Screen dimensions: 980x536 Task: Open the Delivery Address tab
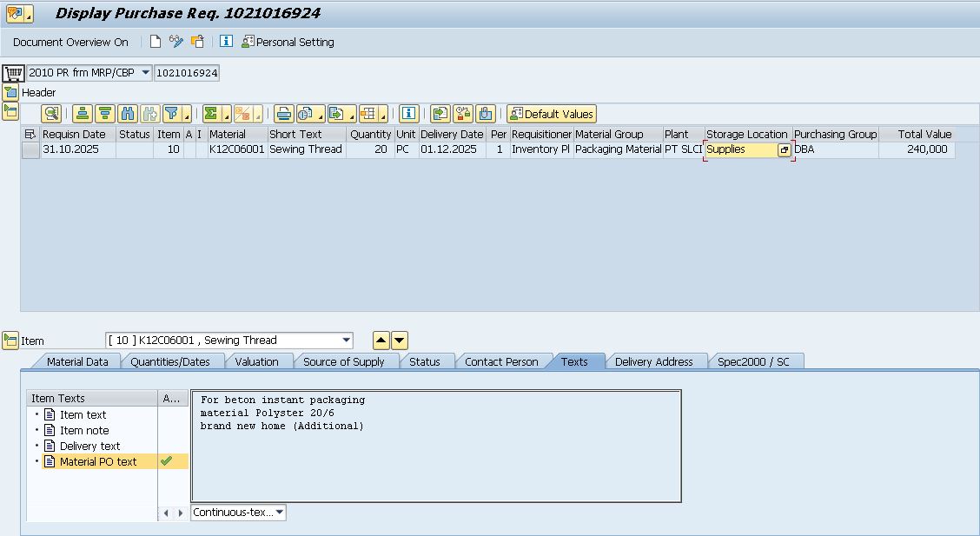pyautogui.click(x=653, y=361)
